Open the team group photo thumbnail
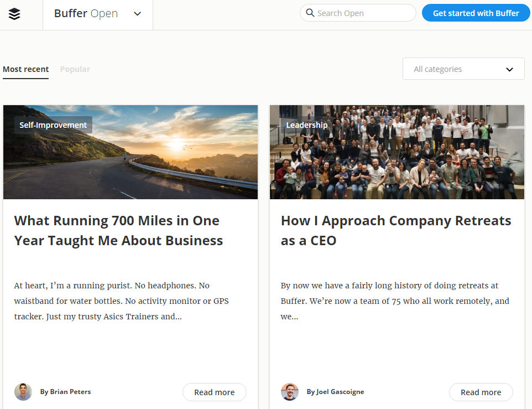The height and width of the screenshot is (409, 532). [397, 152]
